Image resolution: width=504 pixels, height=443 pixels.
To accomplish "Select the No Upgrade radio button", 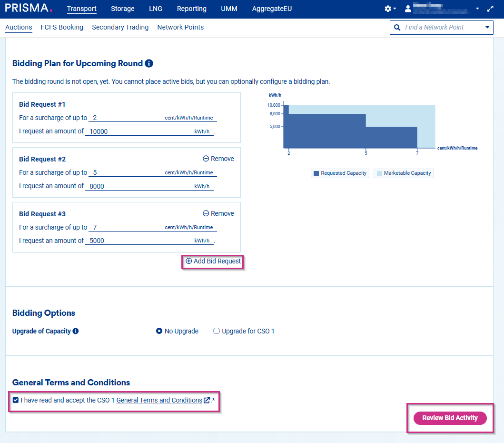I will tap(159, 331).
